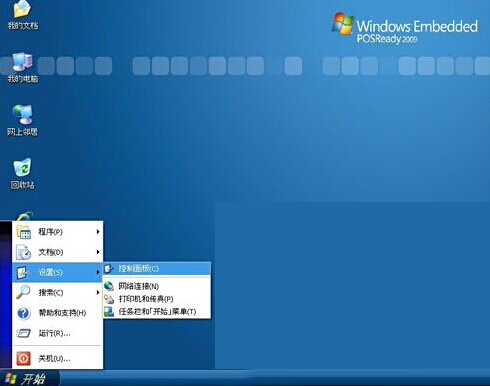The height and width of the screenshot is (386, 490).
Task: Click the red 关机 power icon
Action: tap(23, 358)
